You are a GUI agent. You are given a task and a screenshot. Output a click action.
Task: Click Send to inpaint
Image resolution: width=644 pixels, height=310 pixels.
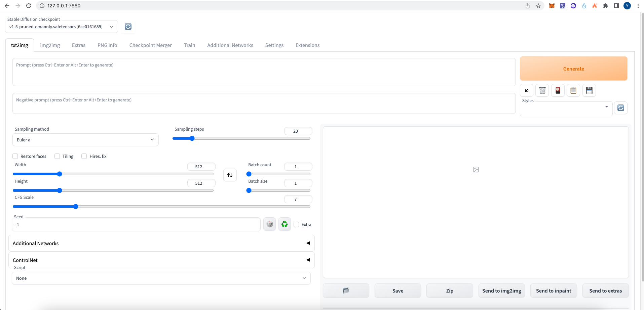[x=554, y=291]
